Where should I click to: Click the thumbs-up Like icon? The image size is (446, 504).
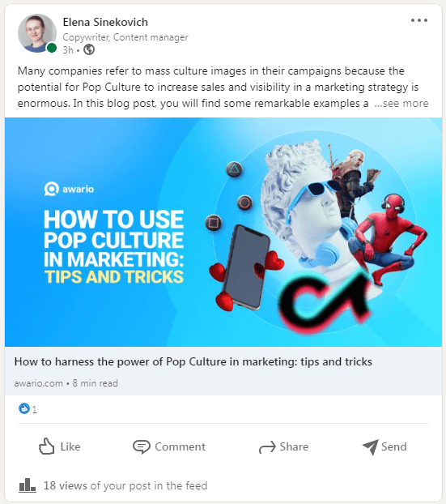47,446
